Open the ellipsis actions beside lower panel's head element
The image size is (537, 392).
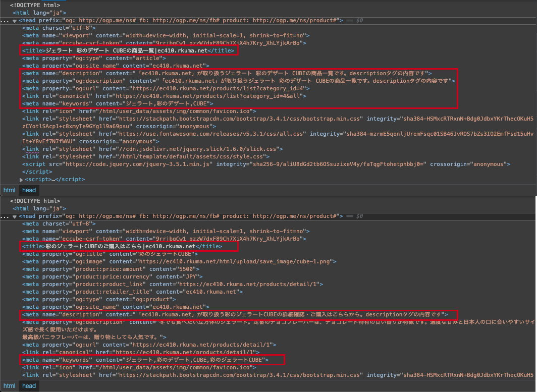[x=5, y=217]
